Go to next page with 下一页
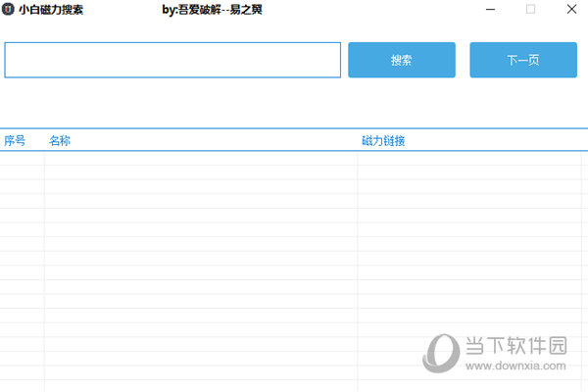The image size is (588, 392). point(522,60)
